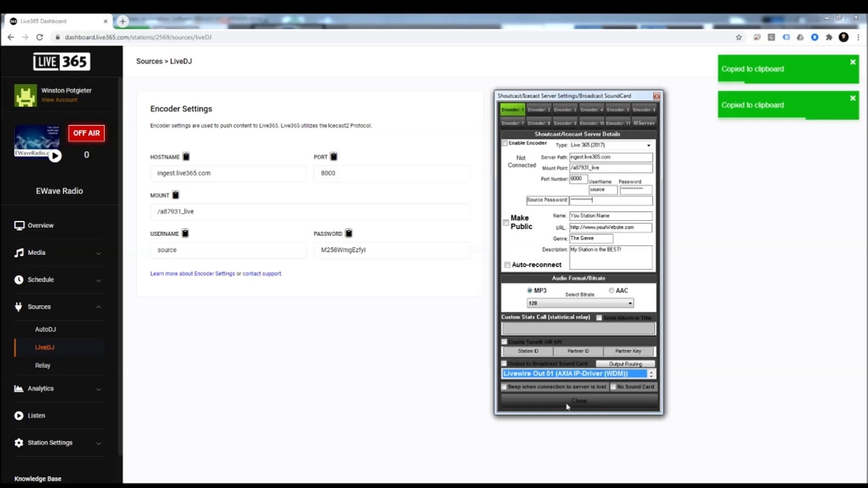Click the Schedule clock icon
Image resolution: width=868 pixels, height=488 pixels.
(19, 280)
